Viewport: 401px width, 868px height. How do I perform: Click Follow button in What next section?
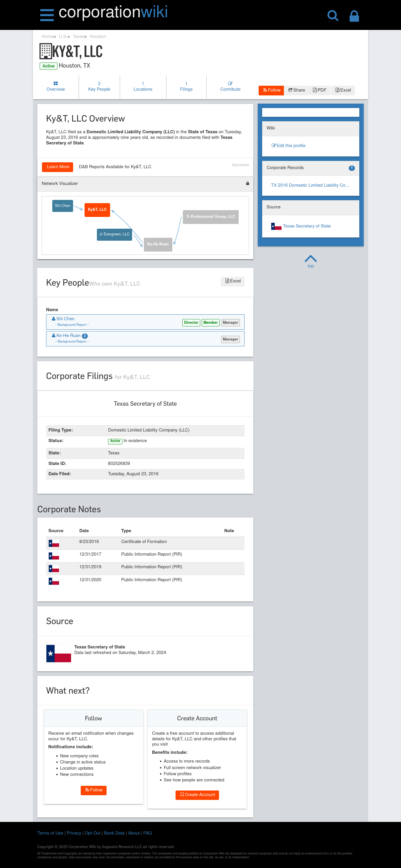coord(93,791)
